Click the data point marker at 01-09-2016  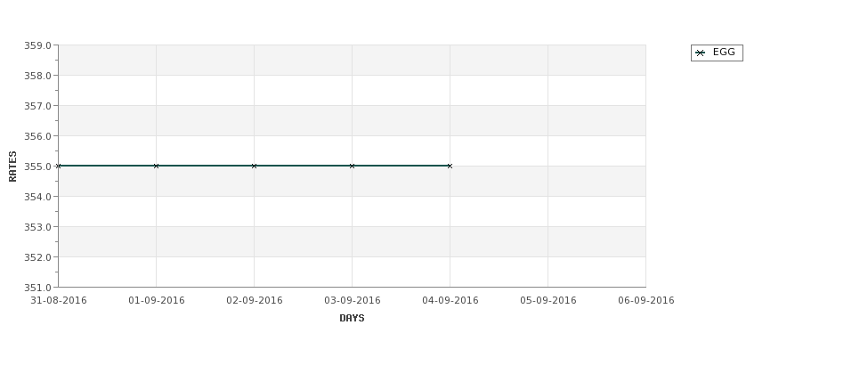point(156,166)
